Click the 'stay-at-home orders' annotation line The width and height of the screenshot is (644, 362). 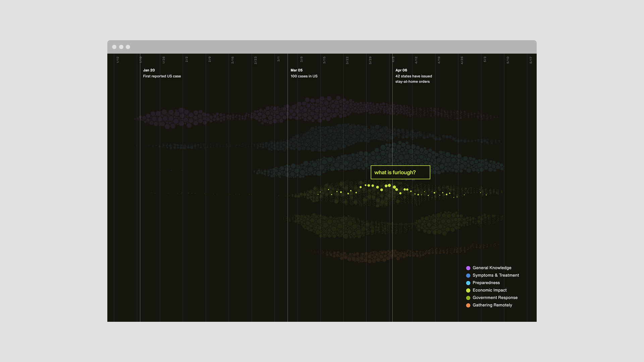point(412,82)
